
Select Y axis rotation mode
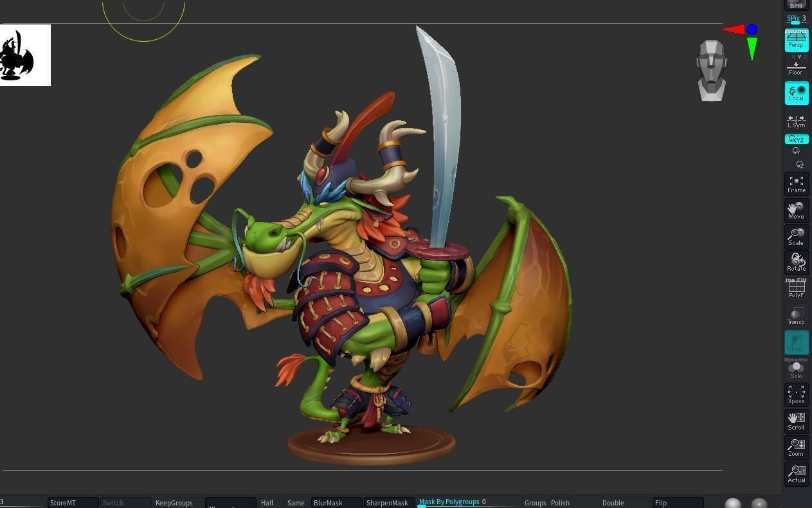tap(796, 151)
